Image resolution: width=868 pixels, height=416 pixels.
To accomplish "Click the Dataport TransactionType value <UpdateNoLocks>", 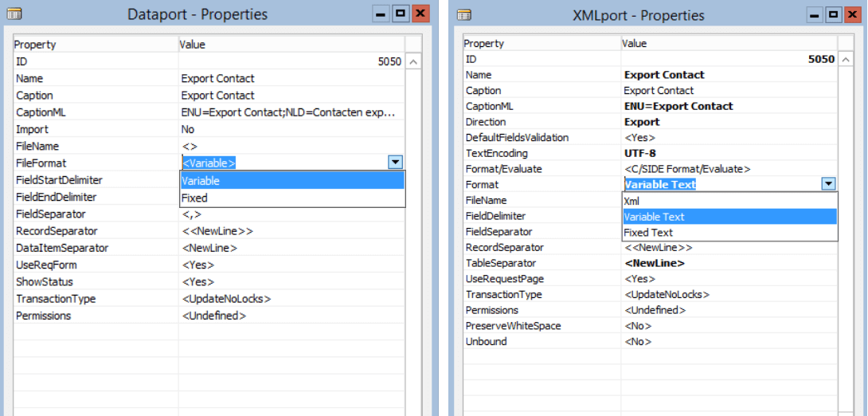I will 226,299.
